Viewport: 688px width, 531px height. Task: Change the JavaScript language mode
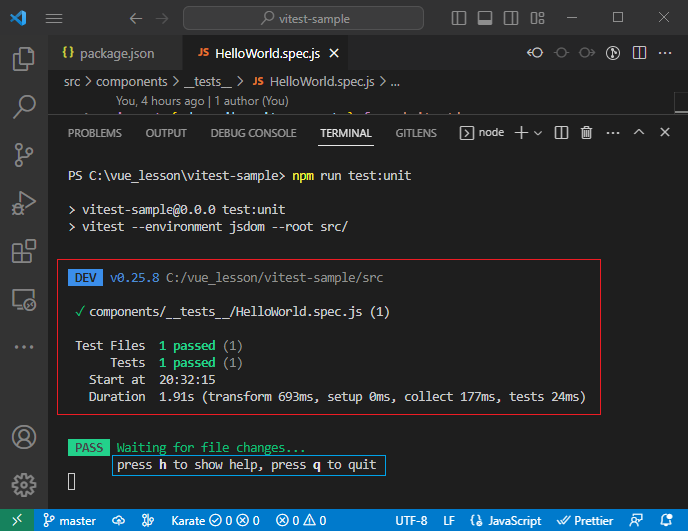tap(506, 520)
